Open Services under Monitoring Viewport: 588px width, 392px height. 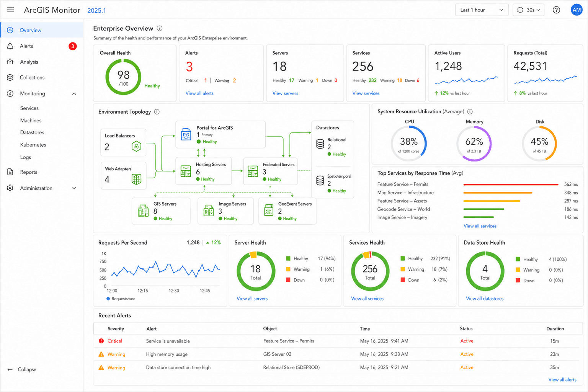pyautogui.click(x=29, y=108)
